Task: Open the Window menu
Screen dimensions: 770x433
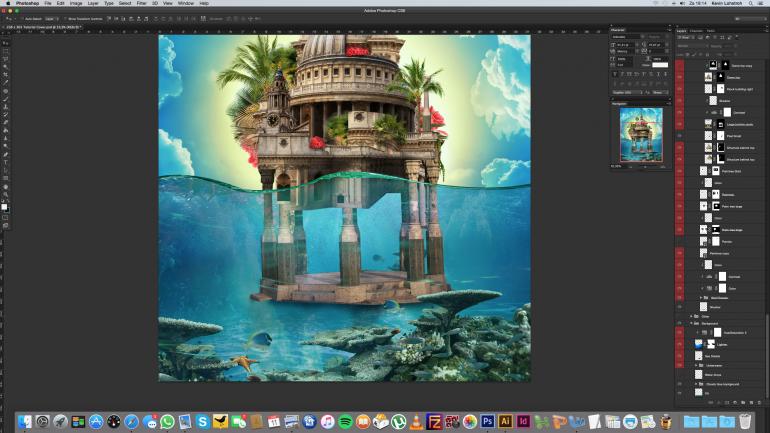Action: pos(186,3)
